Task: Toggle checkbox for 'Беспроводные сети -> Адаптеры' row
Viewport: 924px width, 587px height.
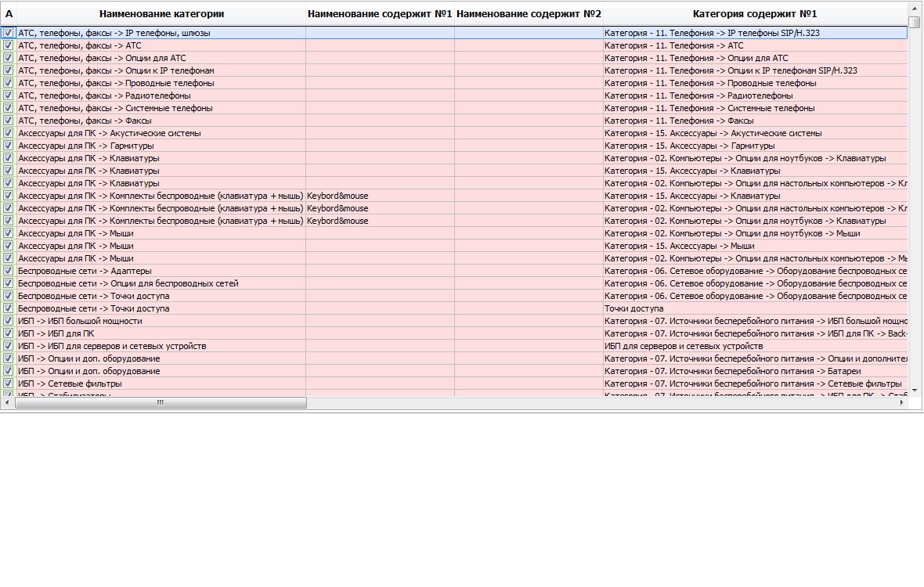Action: (x=9, y=271)
